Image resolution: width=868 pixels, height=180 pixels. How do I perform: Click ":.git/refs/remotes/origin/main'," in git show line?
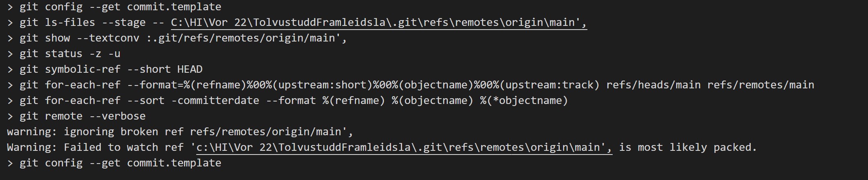[x=247, y=38]
